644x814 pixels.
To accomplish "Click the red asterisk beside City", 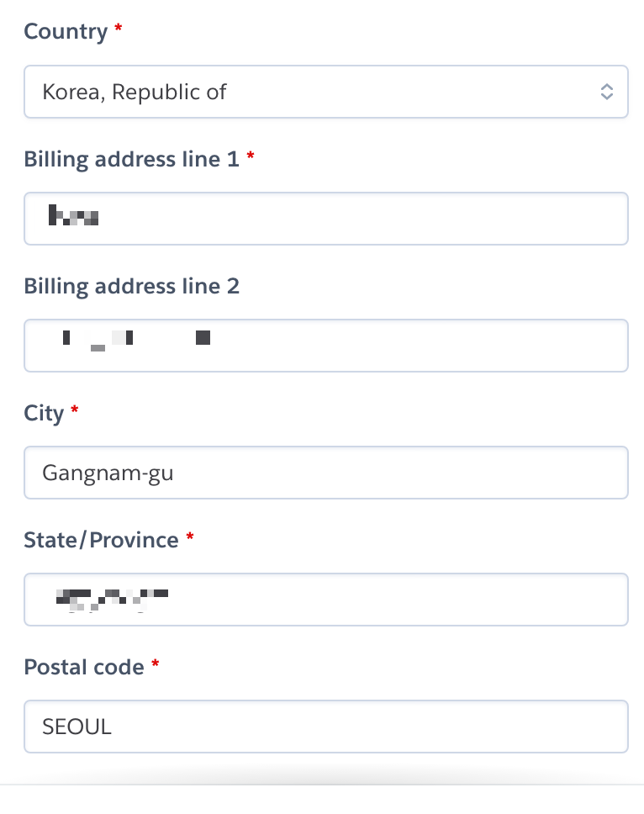I will pos(74,409).
